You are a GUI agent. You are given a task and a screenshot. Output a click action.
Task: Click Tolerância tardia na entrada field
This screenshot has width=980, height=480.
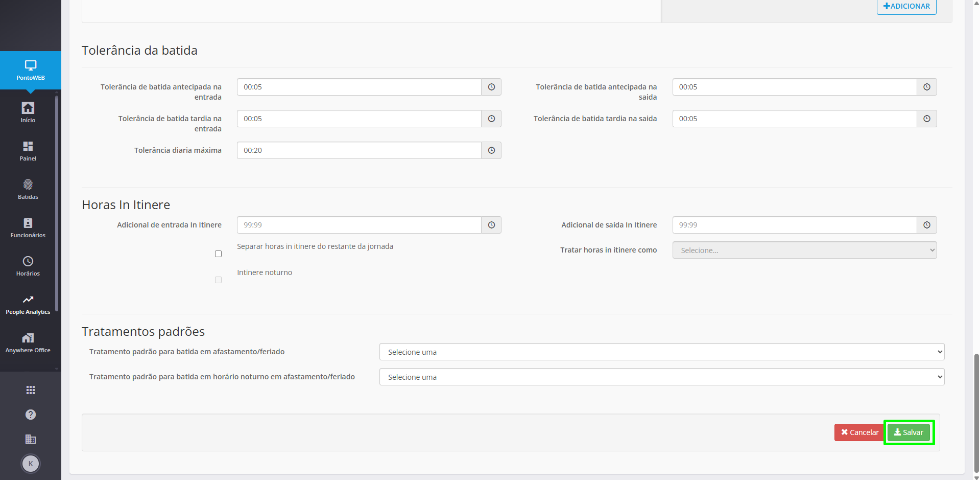(359, 119)
